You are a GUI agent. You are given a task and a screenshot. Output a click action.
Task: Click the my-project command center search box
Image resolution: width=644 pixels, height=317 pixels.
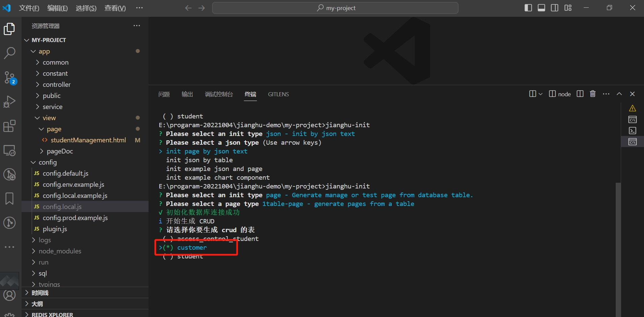(335, 8)
